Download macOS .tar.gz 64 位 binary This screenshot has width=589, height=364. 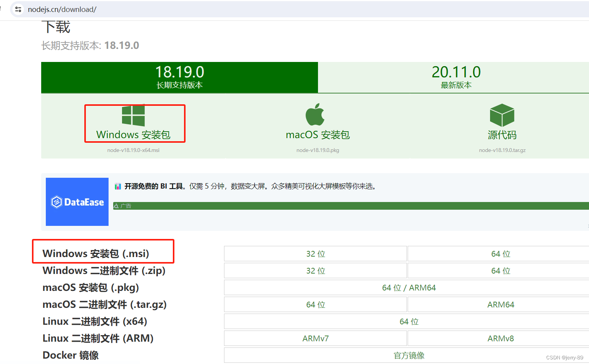(316, 305)
